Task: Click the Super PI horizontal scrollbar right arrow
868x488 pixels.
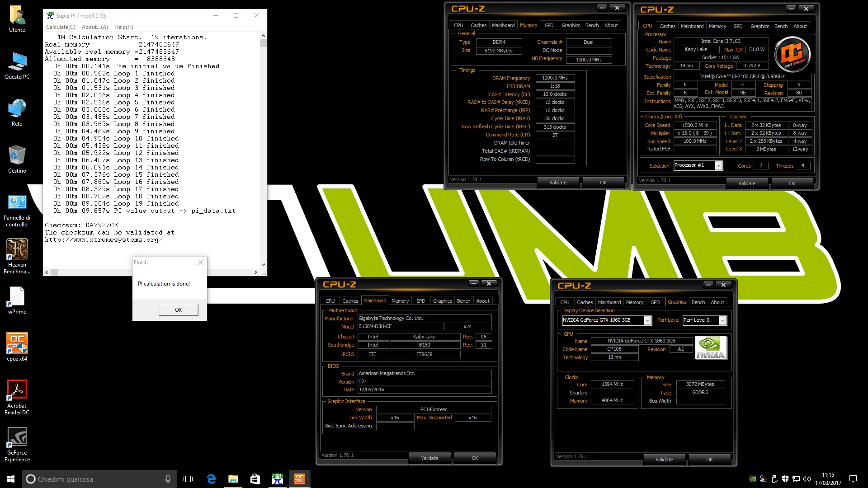Action: coord(256,272)
